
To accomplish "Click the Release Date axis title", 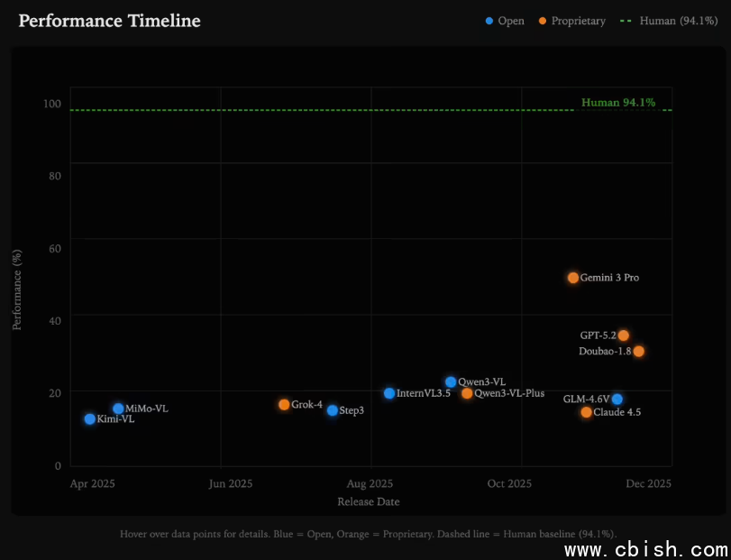I will click(368, 501).
